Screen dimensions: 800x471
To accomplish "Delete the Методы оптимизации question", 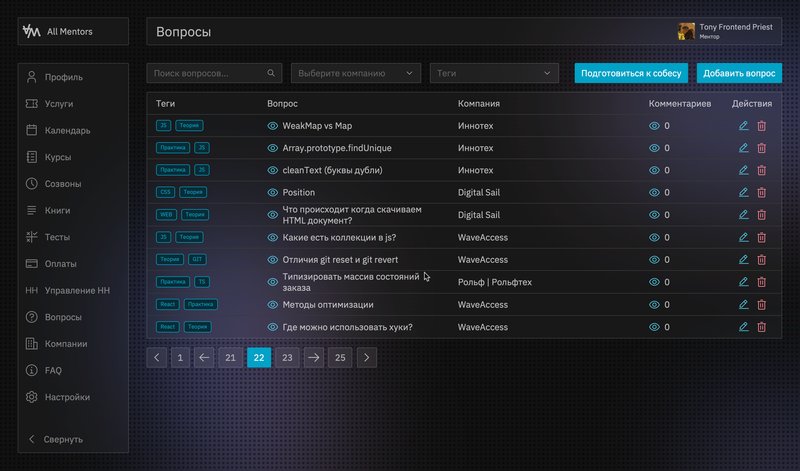I will click(761, 305).
